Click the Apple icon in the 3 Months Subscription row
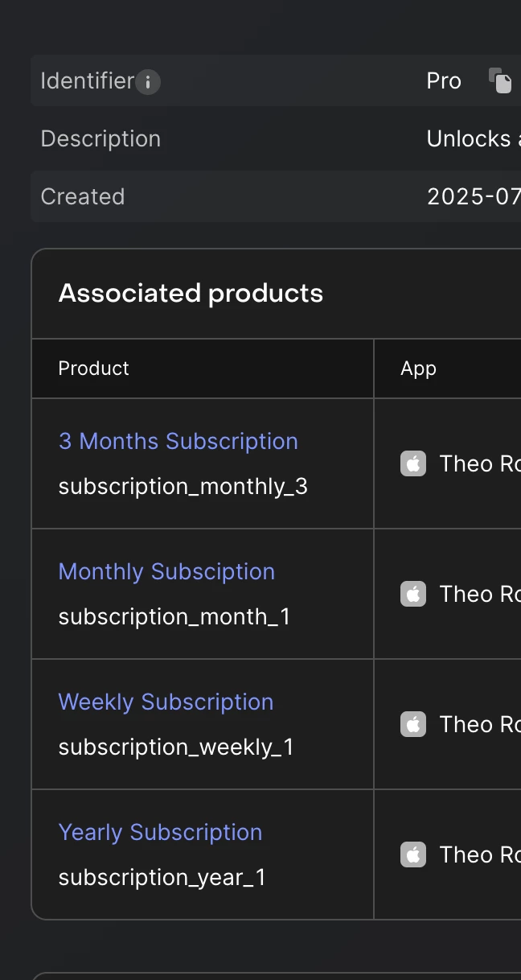This screenshot has height=980, width=521. 413,463
